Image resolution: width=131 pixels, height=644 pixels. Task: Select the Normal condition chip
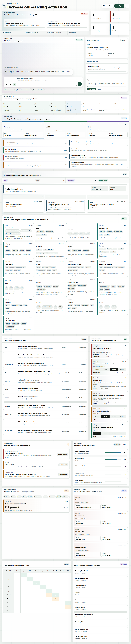click(59, 497)
